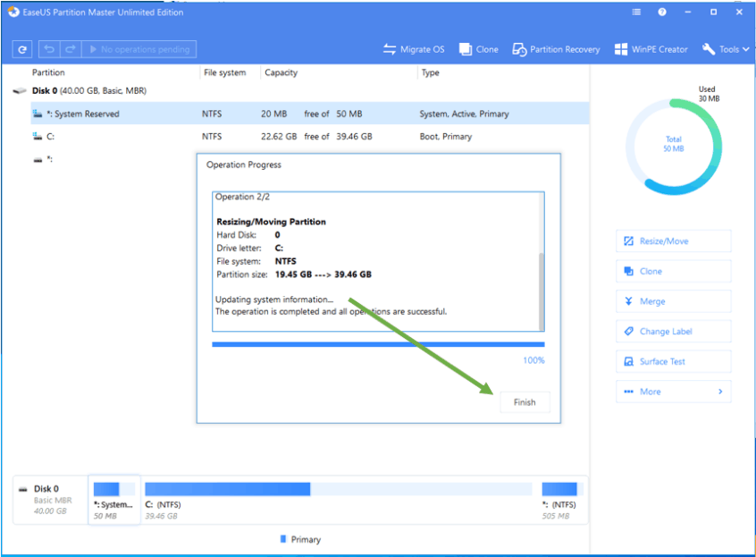Open the help question-mark icon
Screen dimensions: 756x557
[662, 13]
